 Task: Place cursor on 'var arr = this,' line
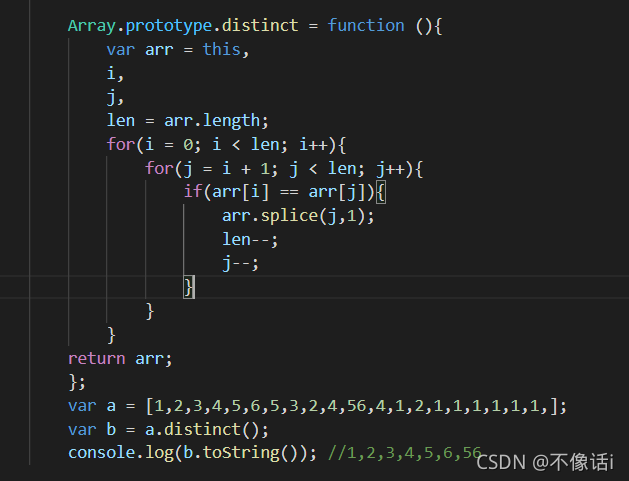click(x=178, y=50)
